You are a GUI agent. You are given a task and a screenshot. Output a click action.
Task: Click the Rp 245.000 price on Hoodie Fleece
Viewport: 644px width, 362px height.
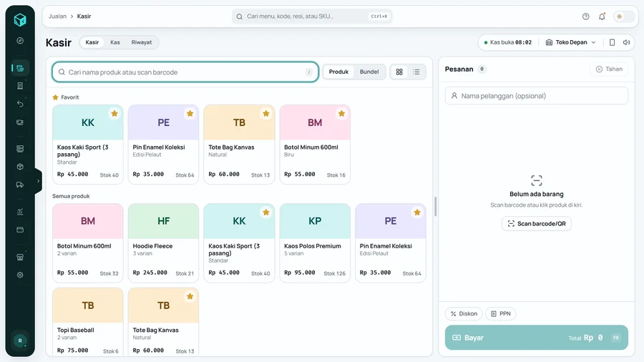[x=150, y=273]
